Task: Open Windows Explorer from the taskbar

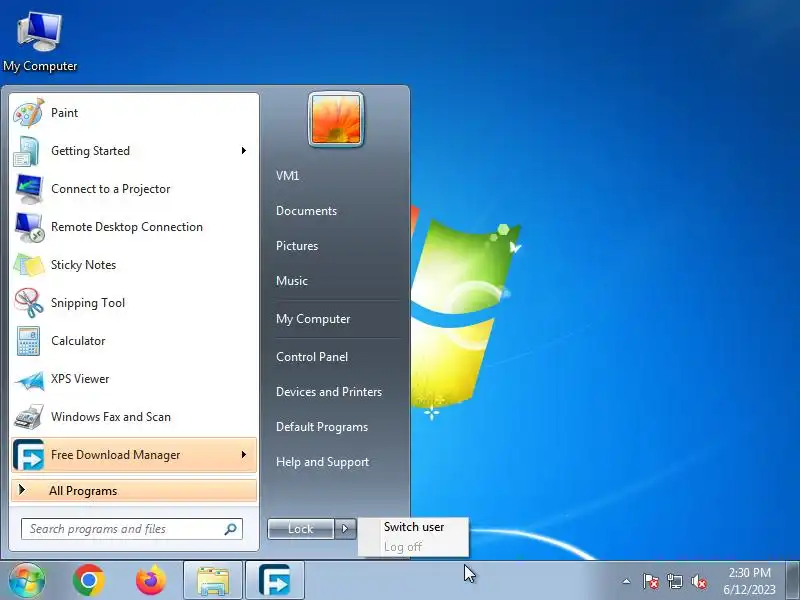Action: point(213,581)
